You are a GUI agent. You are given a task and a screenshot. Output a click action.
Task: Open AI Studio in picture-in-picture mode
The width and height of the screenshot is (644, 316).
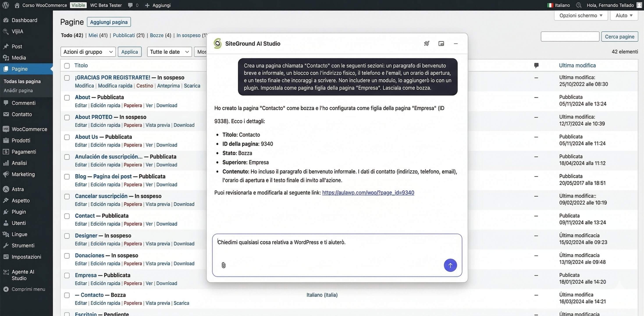point(441,43)
